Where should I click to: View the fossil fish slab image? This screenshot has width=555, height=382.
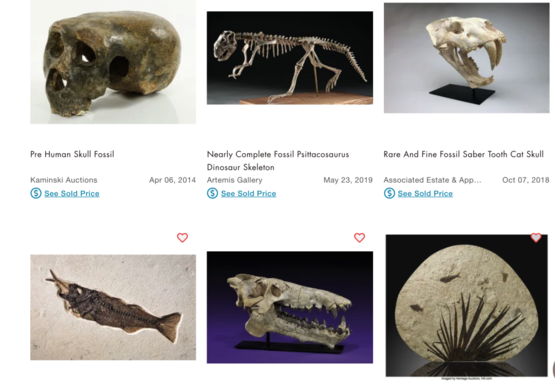(x=113, y=307)
